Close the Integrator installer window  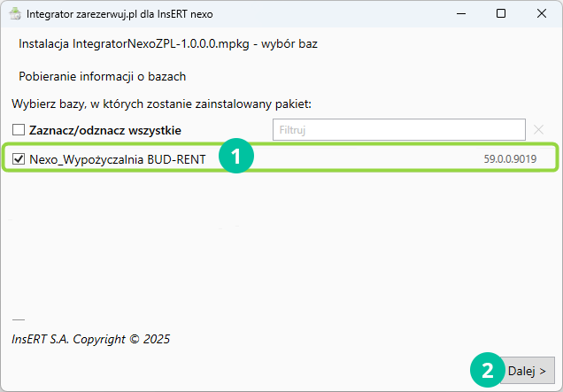[x=542, y=15]
